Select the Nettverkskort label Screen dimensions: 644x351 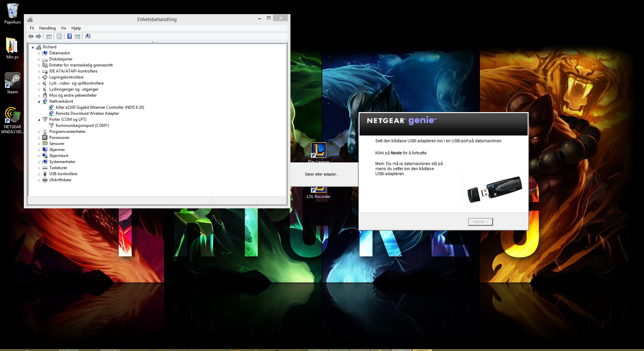pos(61,101)
